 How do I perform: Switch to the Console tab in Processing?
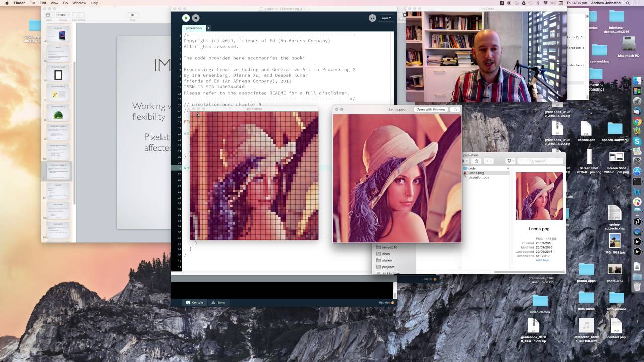point(194,302)
